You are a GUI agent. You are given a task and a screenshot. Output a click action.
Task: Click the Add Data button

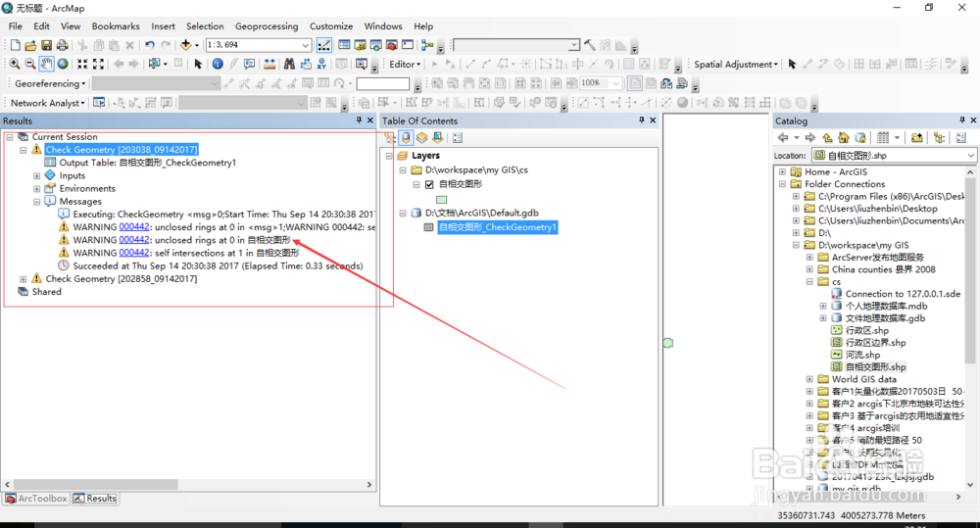(x=185, y=45)
